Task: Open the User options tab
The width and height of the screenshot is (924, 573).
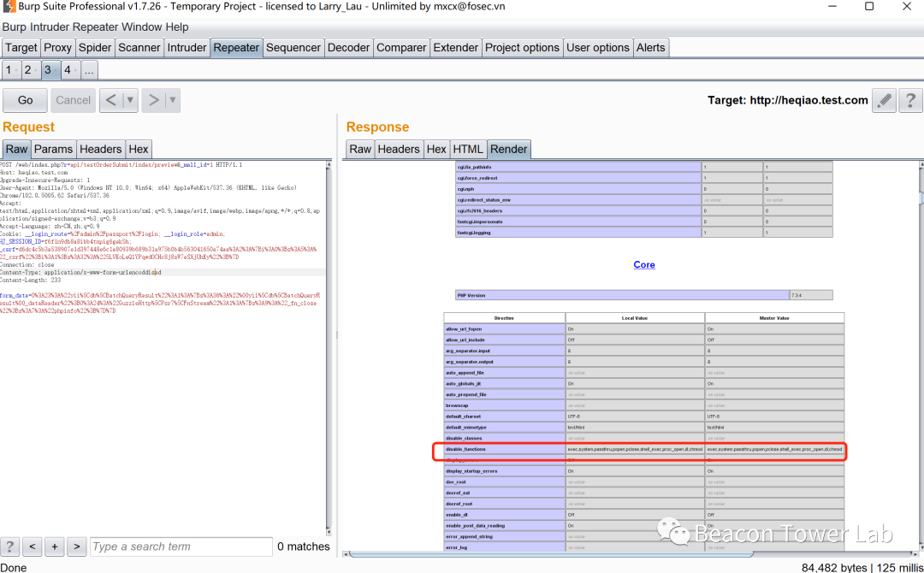Action: [597, 48]
